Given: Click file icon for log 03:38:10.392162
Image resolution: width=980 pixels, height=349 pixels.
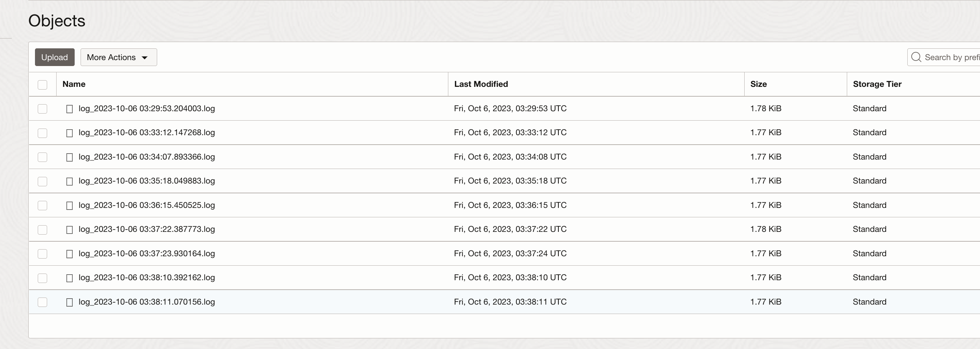Looking at the screenshot, I should [70, 278].
